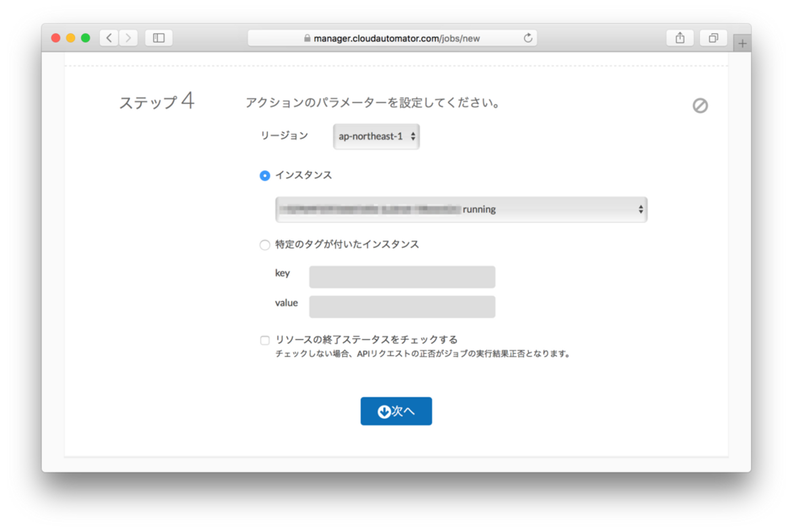The image size is (793, 532).
Task: Click the 次へ next button
Action: [396, 411]
